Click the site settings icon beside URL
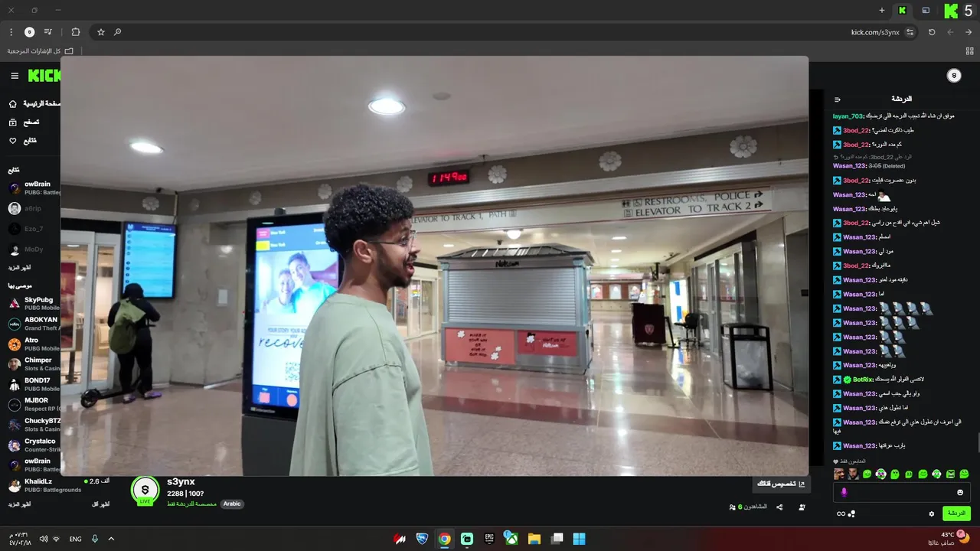 coord(910,32)
